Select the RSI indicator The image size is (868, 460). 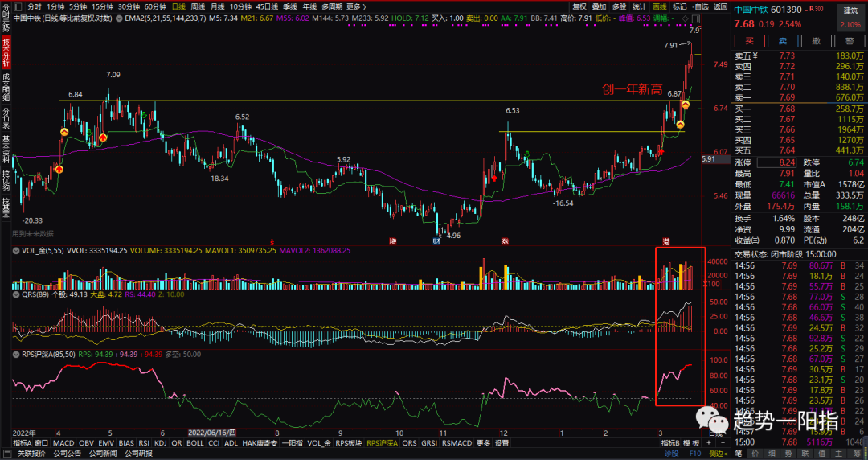tap(144, 443)
